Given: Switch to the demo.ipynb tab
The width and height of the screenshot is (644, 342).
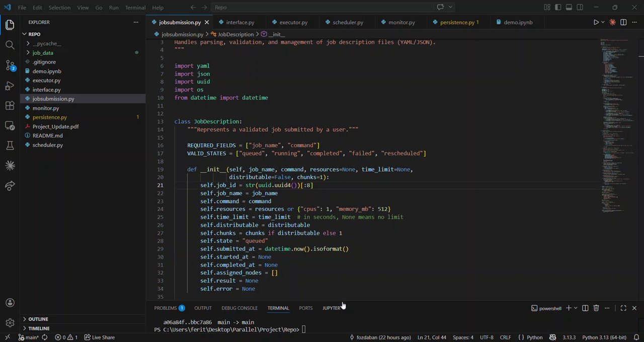Looking at the screenshot, I should pos(518,22).
